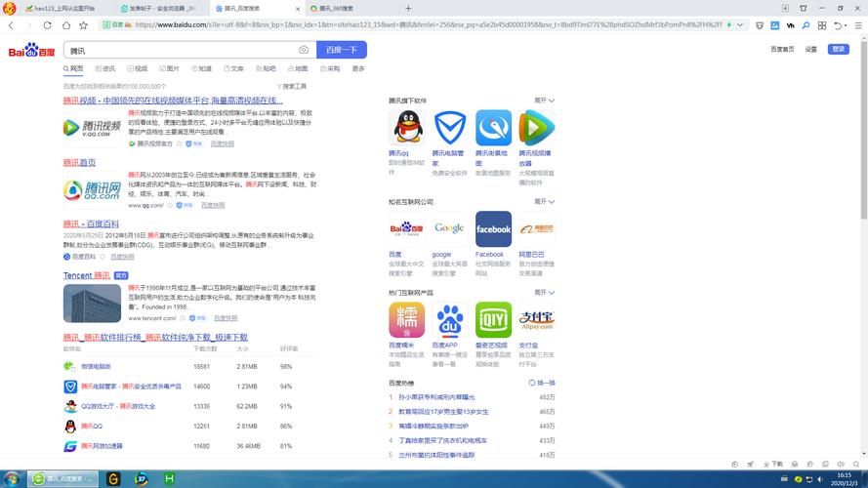Expand the 腾讯旗下软件 展开 section
This screenshot has width=868, height=488.
click(x=544, y=101)
